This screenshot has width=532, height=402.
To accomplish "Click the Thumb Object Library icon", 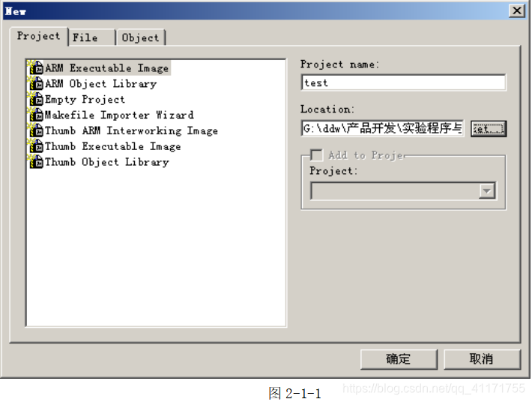I will coord(36,161).
